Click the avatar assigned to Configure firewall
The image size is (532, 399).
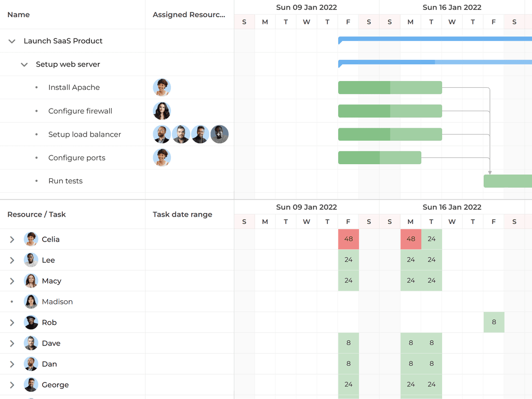[x=162, y=111]
